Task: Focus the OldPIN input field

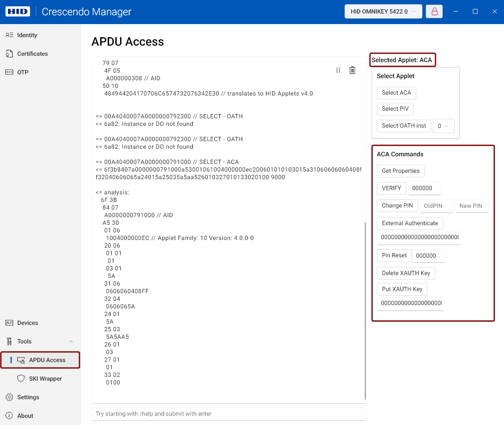Action: [436, 206]
